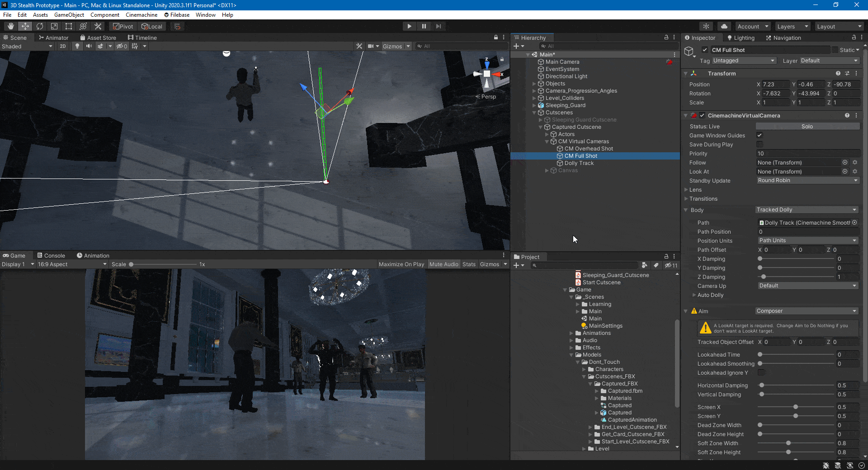Viewport: 868px width, 470px height.
Task: Select the Rect Transform tool
Action: point(68,26)
